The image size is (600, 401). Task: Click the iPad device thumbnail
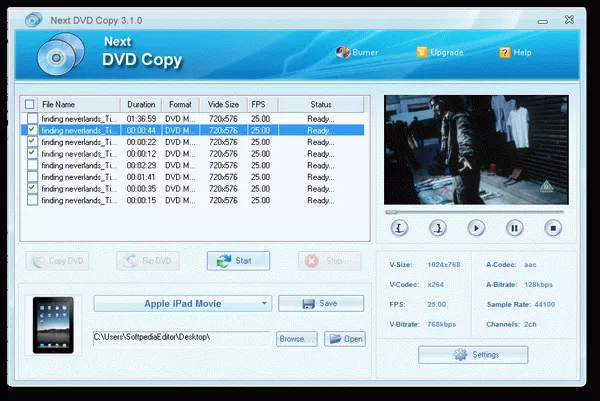pos(53,325)
